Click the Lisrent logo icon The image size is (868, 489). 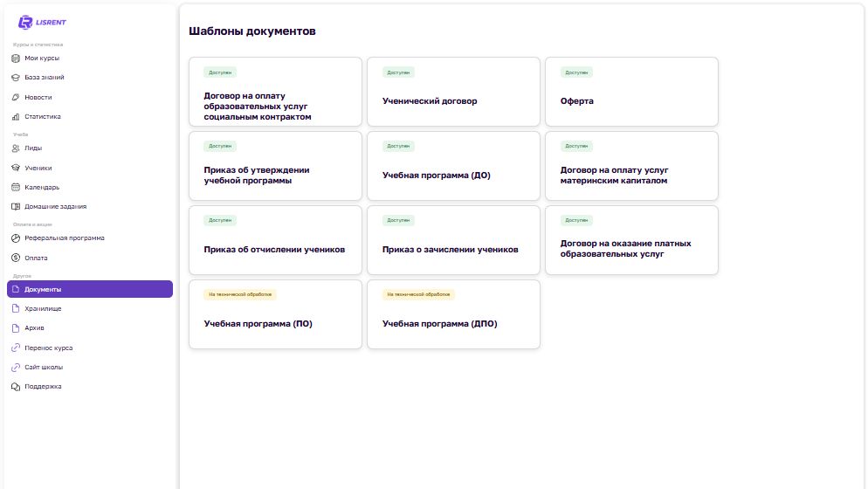(x=25, y=22)
